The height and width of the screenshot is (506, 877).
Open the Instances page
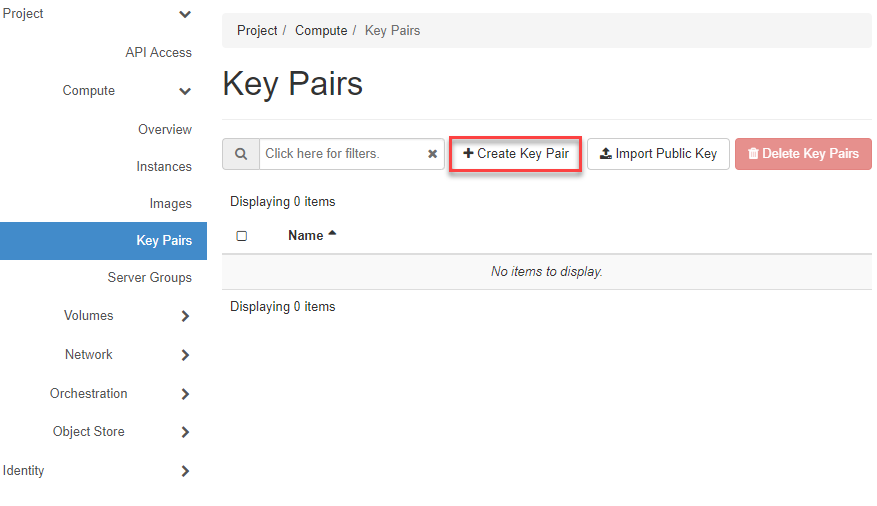(164, 166)
